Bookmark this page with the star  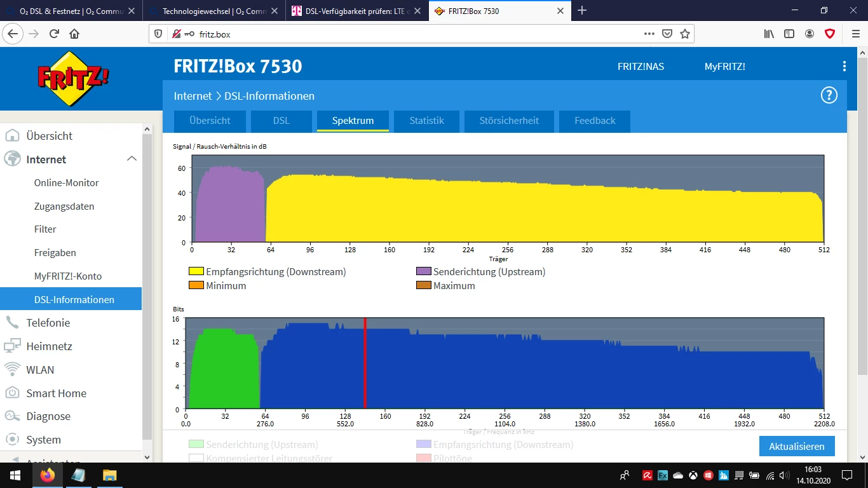point(685,34)
